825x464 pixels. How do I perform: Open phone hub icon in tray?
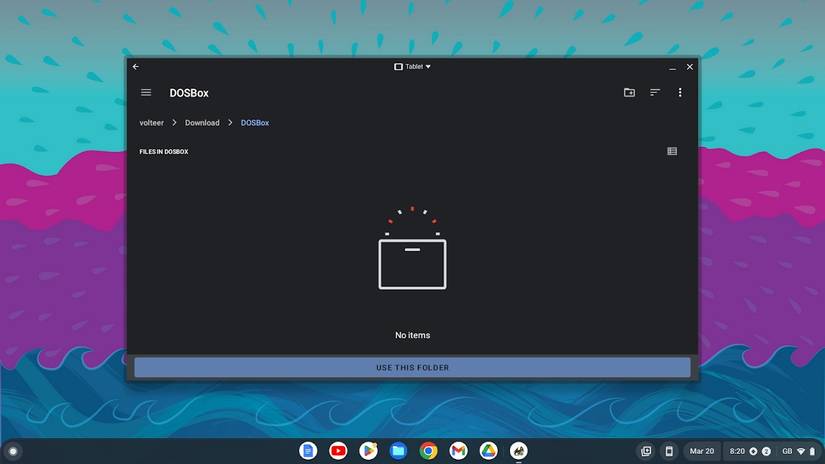[669, 451]
